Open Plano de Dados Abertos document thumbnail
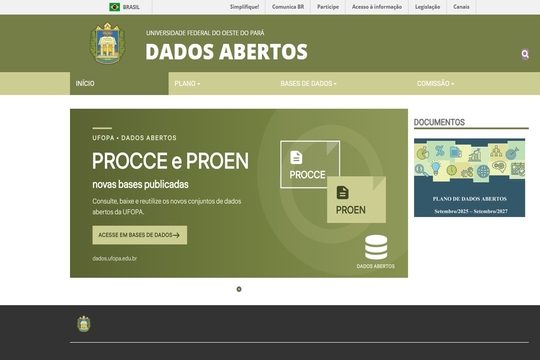Viewport: 540px width, 360px height. [469, 177]
